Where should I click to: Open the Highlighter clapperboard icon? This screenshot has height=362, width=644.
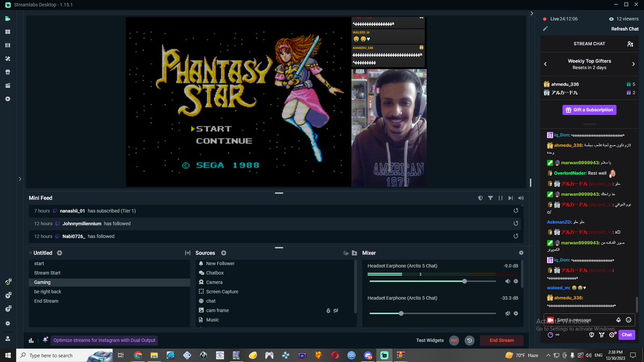8,85
